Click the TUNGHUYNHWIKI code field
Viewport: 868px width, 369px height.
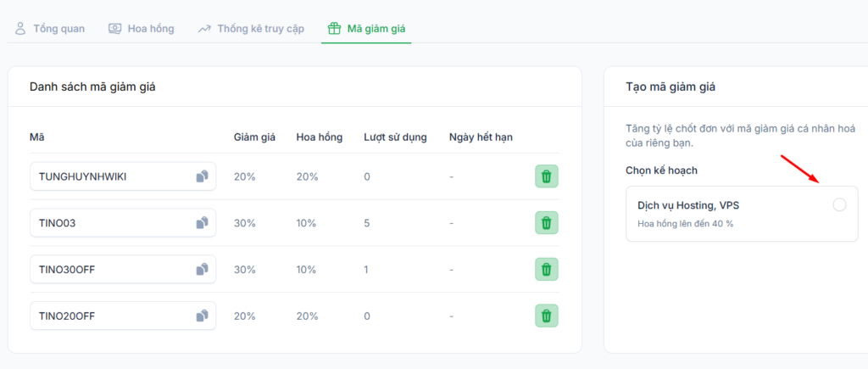point(123,176)
